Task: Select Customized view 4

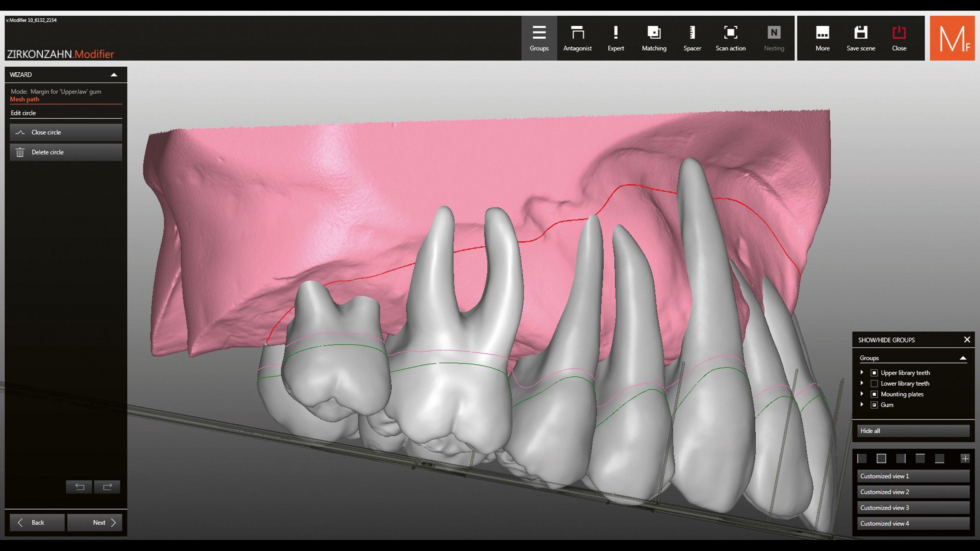Action: click(913, 523)
